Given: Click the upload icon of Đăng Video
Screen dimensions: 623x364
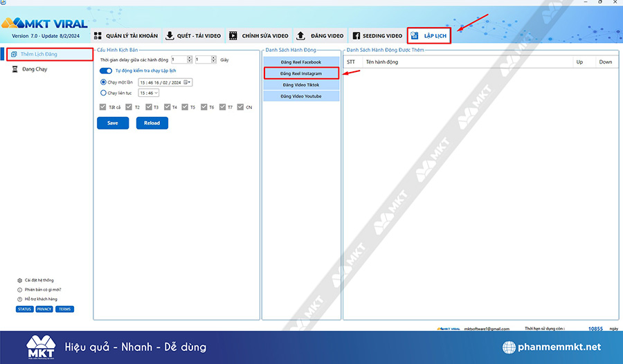Looking at the screenshot, I should [301, 36].
